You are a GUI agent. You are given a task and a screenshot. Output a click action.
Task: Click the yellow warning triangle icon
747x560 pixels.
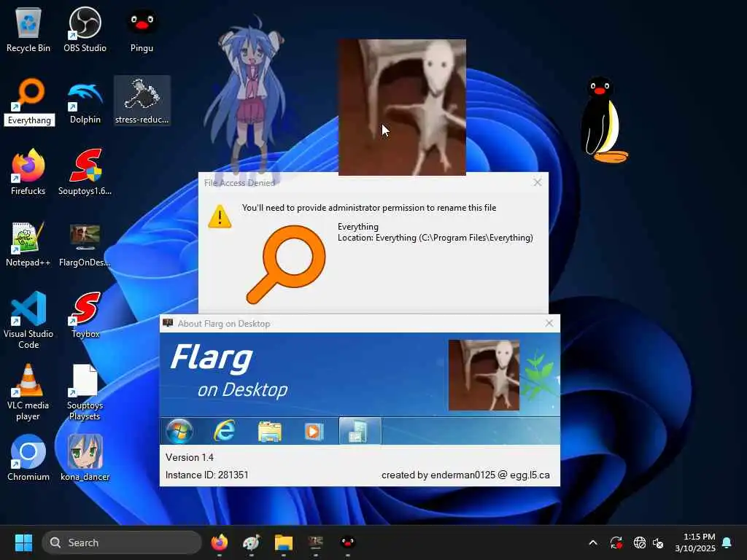coord(220,217)
